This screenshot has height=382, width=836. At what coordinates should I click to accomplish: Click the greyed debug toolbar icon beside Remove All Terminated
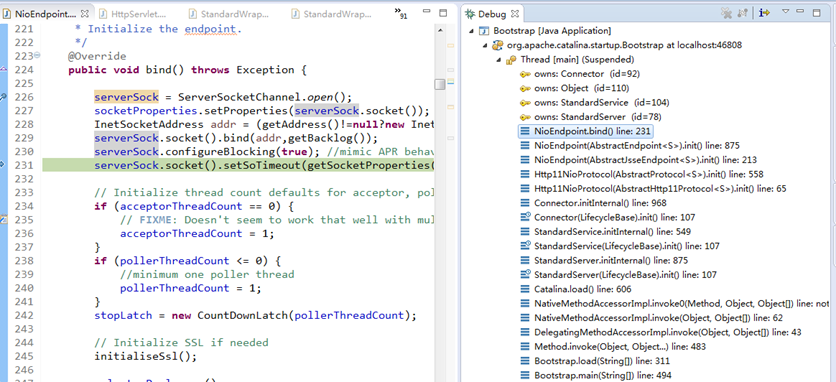coord(742,13)
